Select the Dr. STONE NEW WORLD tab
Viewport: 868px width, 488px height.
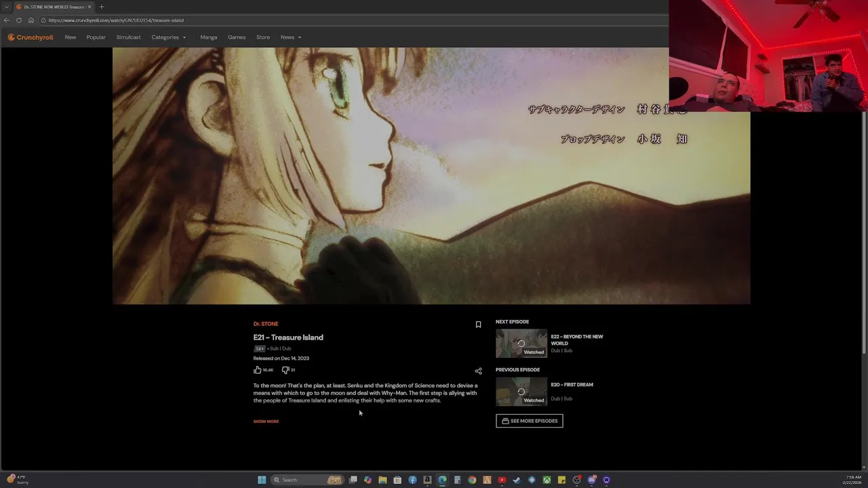[54, 7]
